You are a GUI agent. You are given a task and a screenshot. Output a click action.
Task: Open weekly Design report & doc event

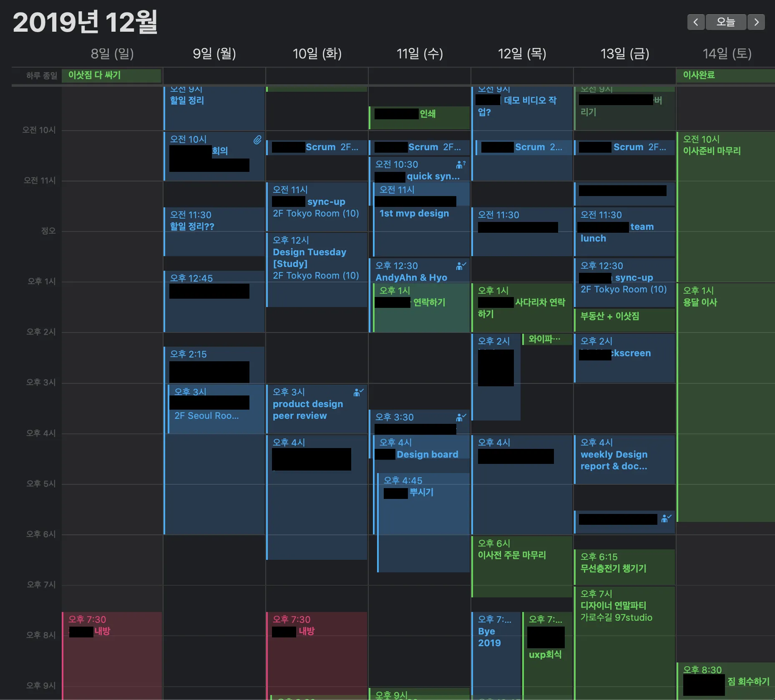tap(625, 459)
